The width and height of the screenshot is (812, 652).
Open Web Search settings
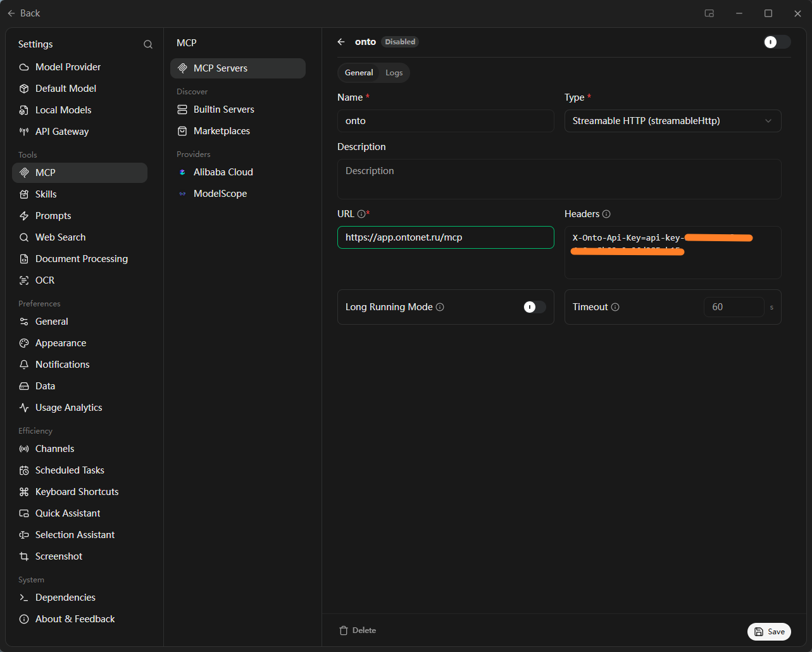click(x=80, y=237)
